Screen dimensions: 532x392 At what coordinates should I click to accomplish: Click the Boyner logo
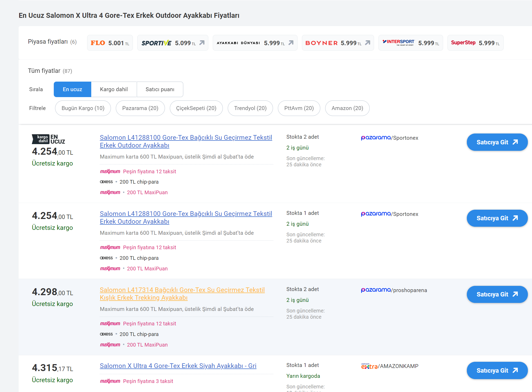(321, 43)
